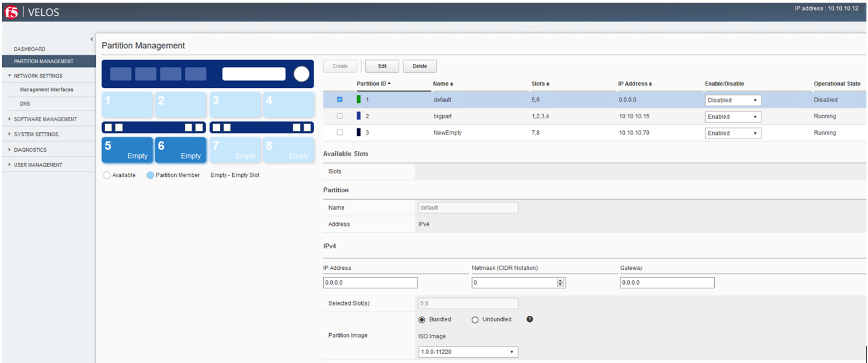Click the Netmask CIDR input field
This screenshot has width=868, height=363.
point(518,282)
